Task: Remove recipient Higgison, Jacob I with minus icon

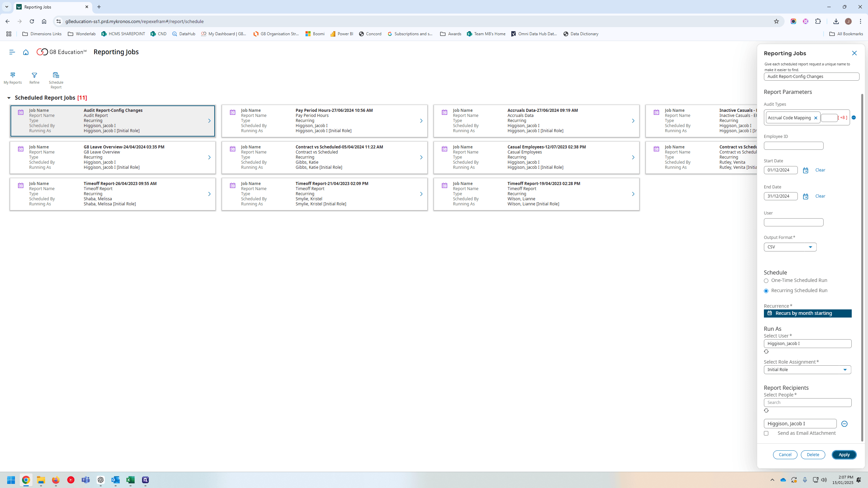Action: pyautogui.click(x=844, y=424)
